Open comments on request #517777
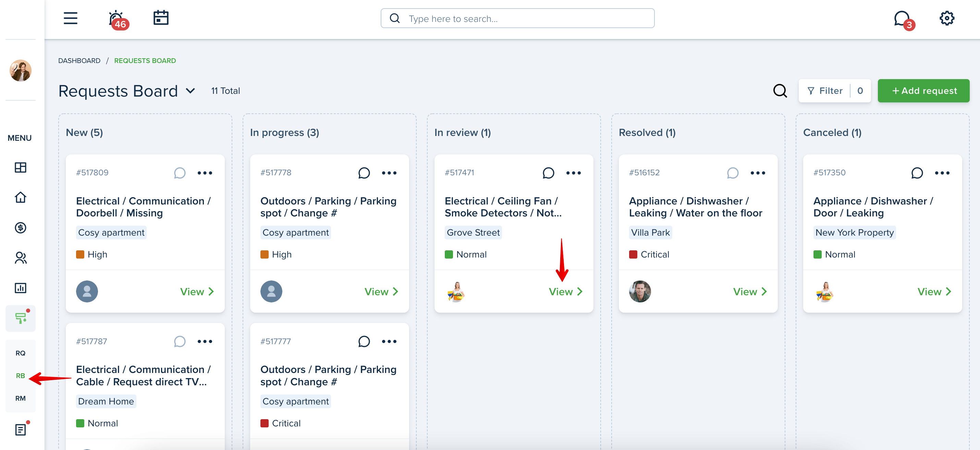The width and height of the screenshot is (980, 450). 364,341
